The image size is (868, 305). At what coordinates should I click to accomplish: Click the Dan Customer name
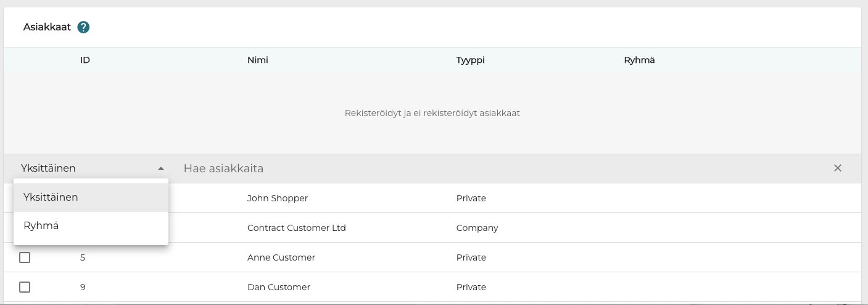(x=278, y=287)
